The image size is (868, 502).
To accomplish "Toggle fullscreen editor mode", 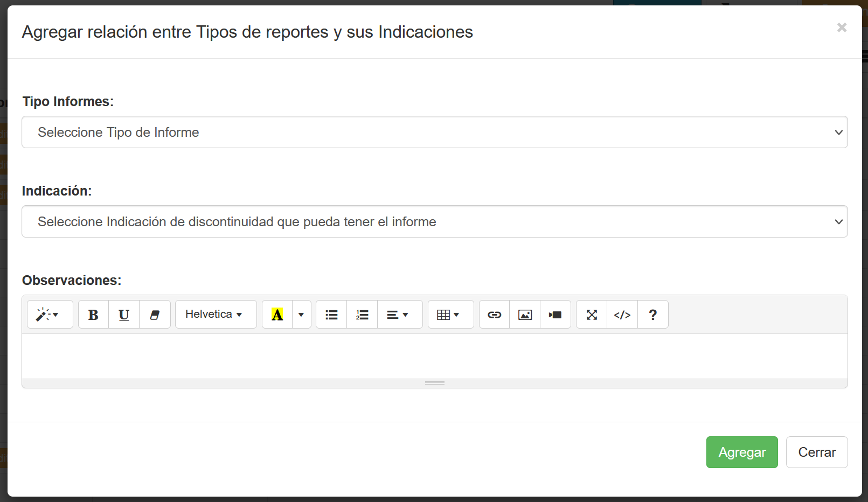I will click(x=592, y=315).
